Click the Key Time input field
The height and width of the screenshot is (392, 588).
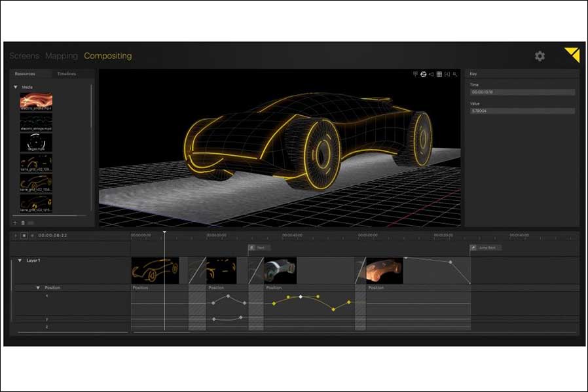pos(522,92)
